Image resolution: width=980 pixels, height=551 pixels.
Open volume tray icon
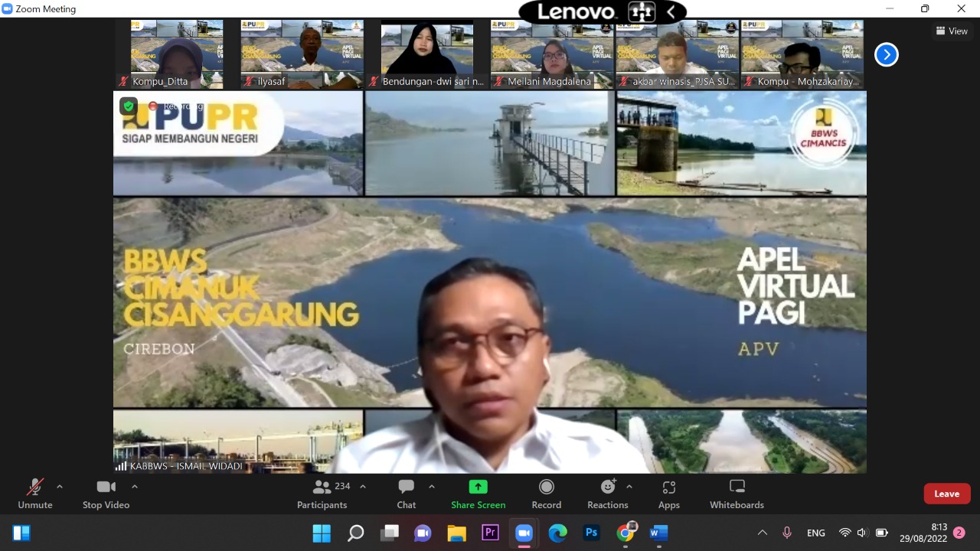[863, 533]
